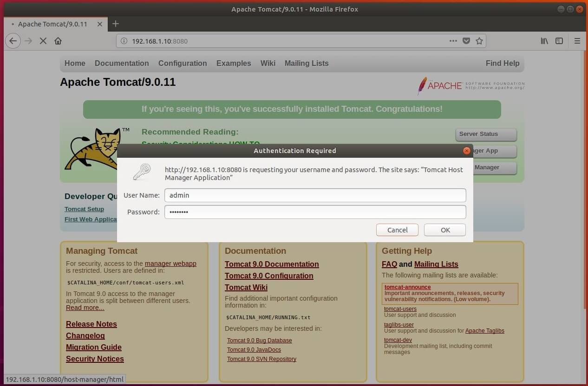This screenshot has width=588, height=386.
Task: Open the Examples navigation item
Action: [x=234, y=63]
